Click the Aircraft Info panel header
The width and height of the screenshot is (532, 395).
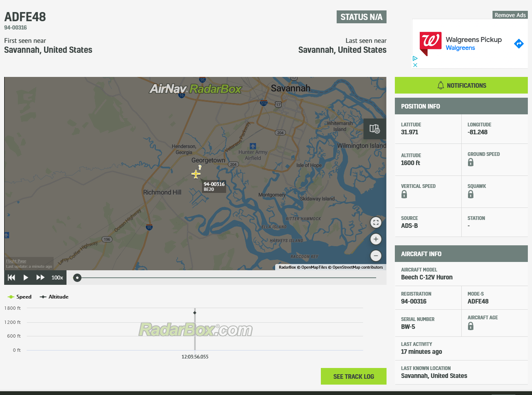tap(461, 254)
